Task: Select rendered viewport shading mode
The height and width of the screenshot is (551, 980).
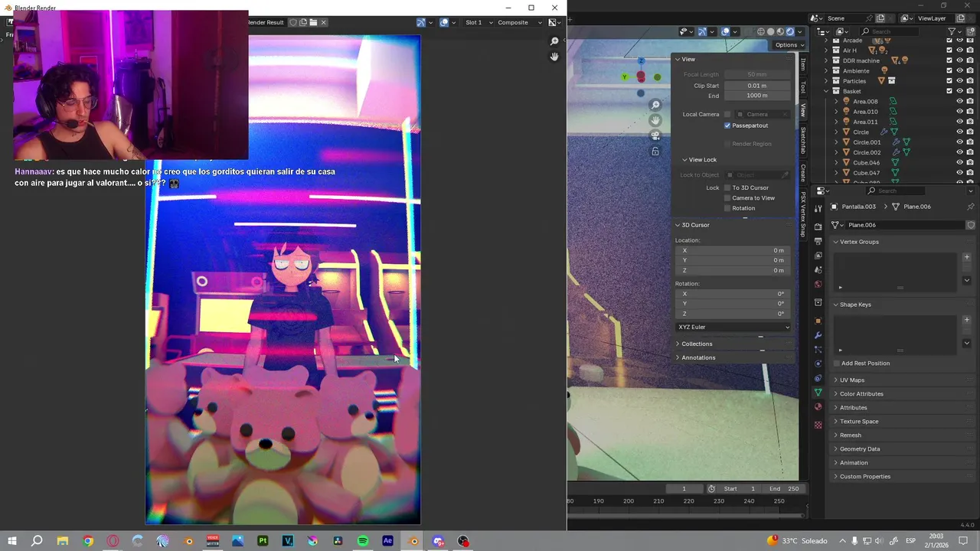Action: [x=790, y=31]
